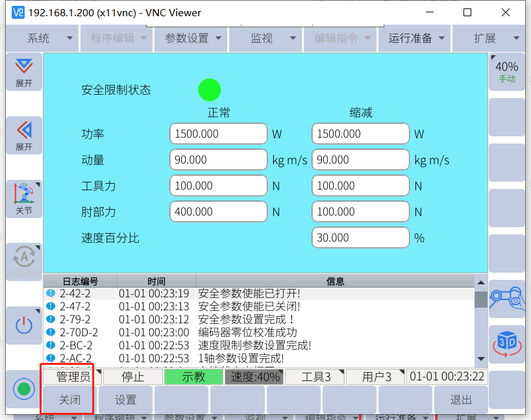Screen dimensions: 531x420
Task: Click the speed percentage input field
Action: click(x=360, y=238)
